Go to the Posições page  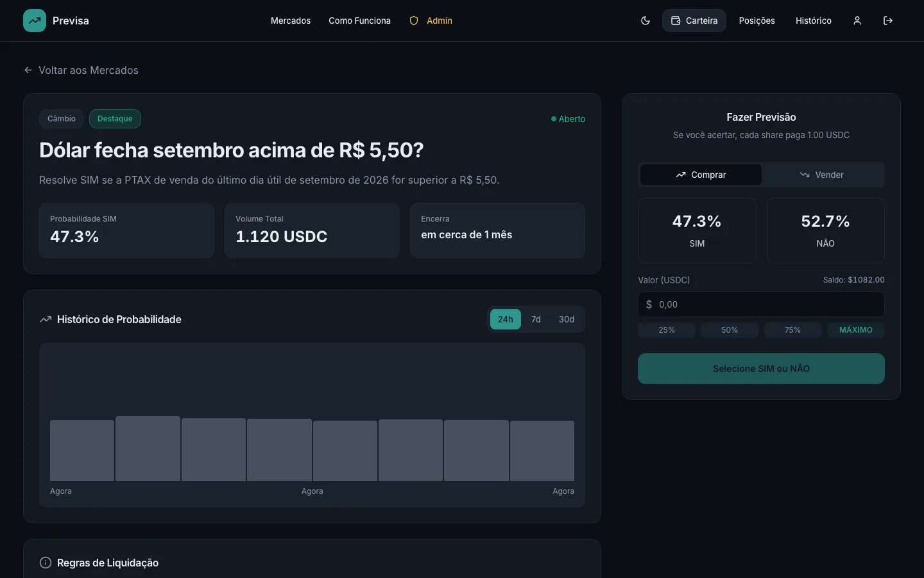coord(757,21)
